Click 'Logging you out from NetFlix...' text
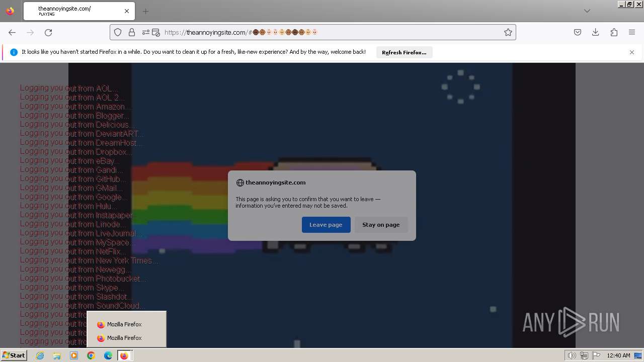This screenshot has height=362, width=644. (73, 251)
